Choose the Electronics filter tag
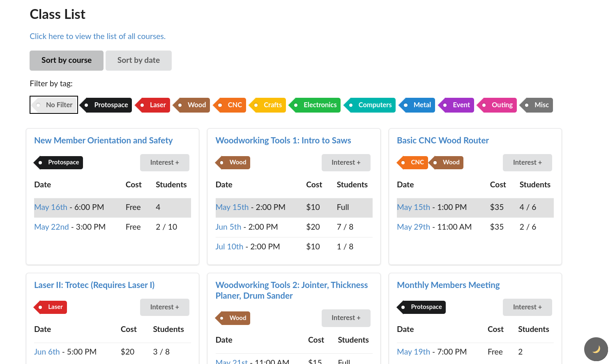Image resolution: width=615 pixels, height=364 pixels. 316,105
